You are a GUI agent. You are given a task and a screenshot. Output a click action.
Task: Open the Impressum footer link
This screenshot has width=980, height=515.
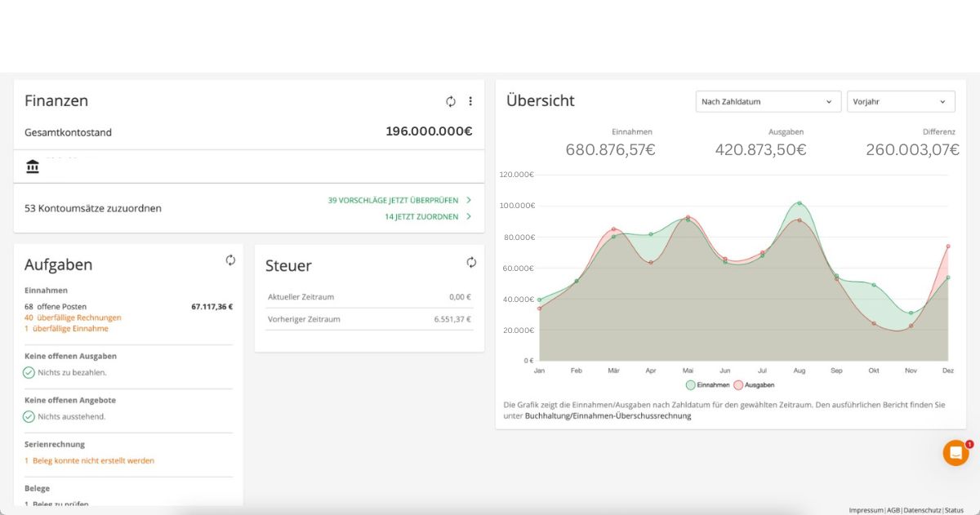[x=866, y=510]
